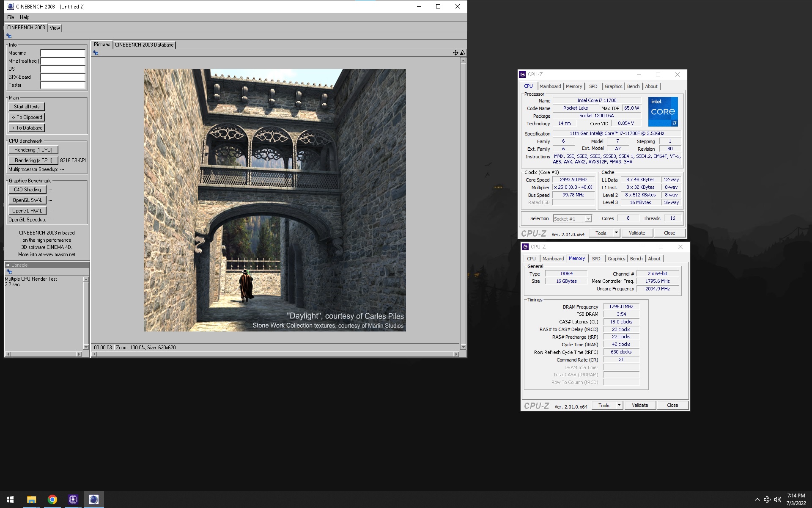Click the triangle icon in Pictures panel
The height and width of the screenshot is (508, 812).
(463, 53)
